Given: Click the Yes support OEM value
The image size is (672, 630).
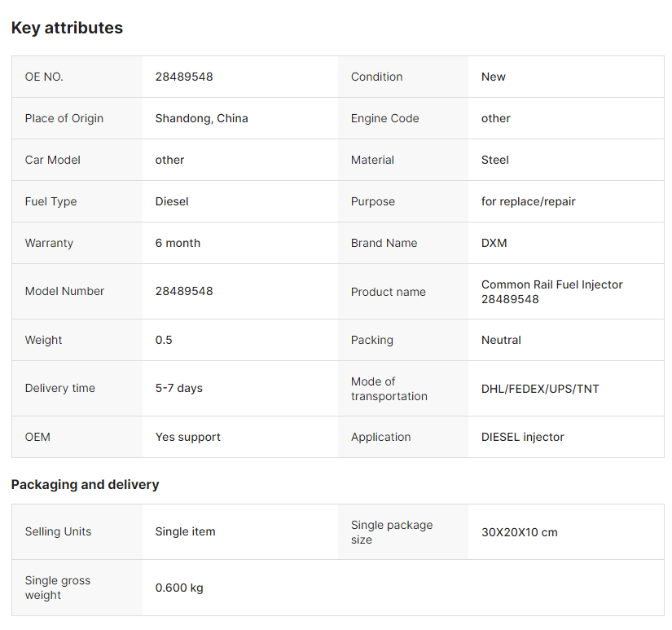Looking at the screenshot, I should point(187,437).
